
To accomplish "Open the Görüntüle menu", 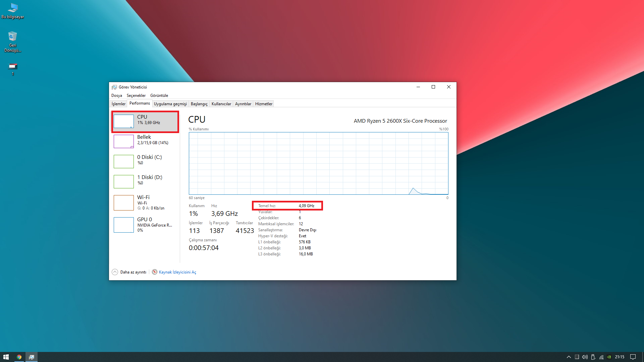I will click(159, 96).
